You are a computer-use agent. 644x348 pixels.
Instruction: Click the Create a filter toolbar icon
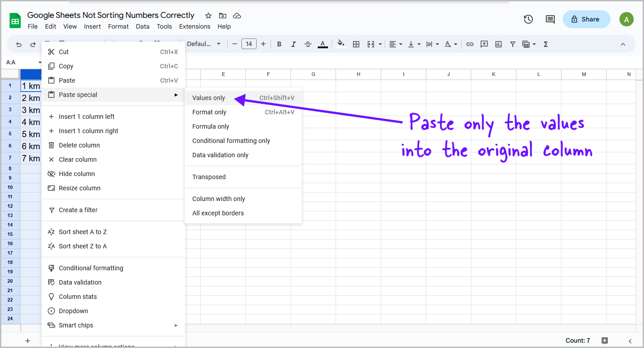point(513,44)
